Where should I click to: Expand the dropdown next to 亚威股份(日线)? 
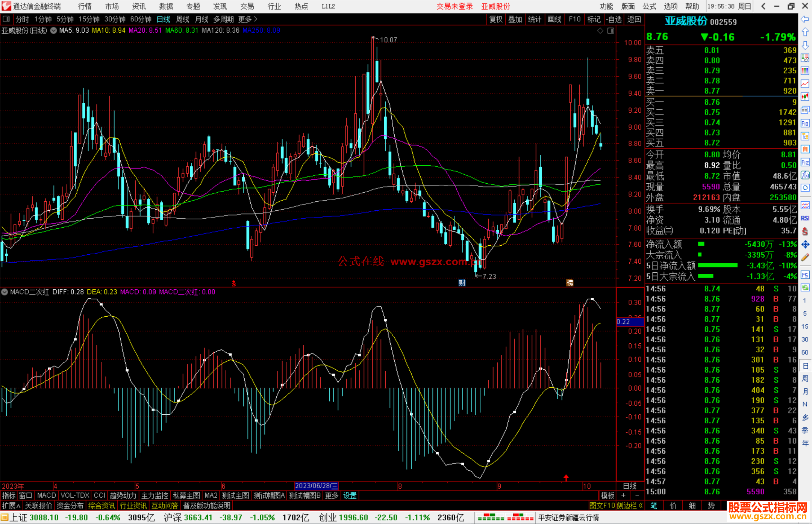54,31
